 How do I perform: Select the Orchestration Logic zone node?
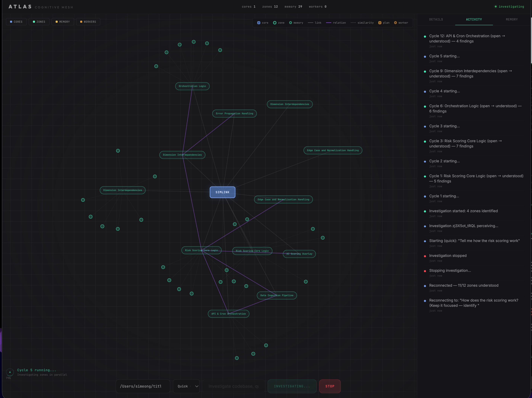192,86
